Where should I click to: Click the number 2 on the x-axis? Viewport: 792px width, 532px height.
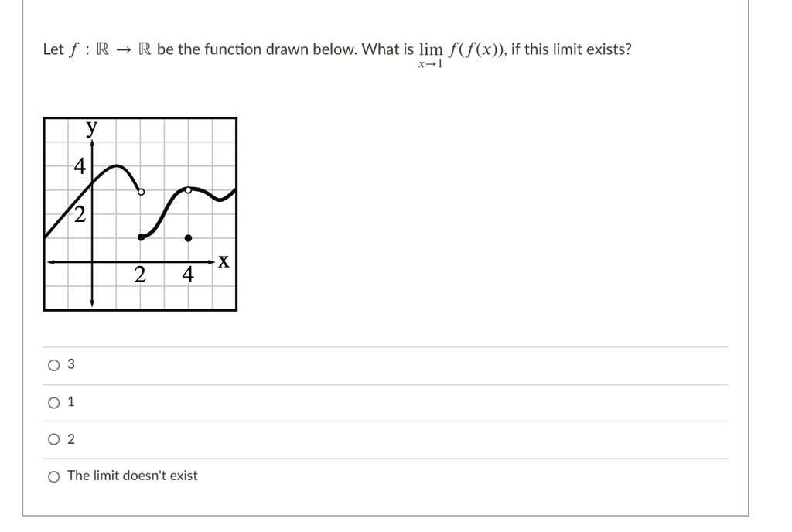click(140, 275)
